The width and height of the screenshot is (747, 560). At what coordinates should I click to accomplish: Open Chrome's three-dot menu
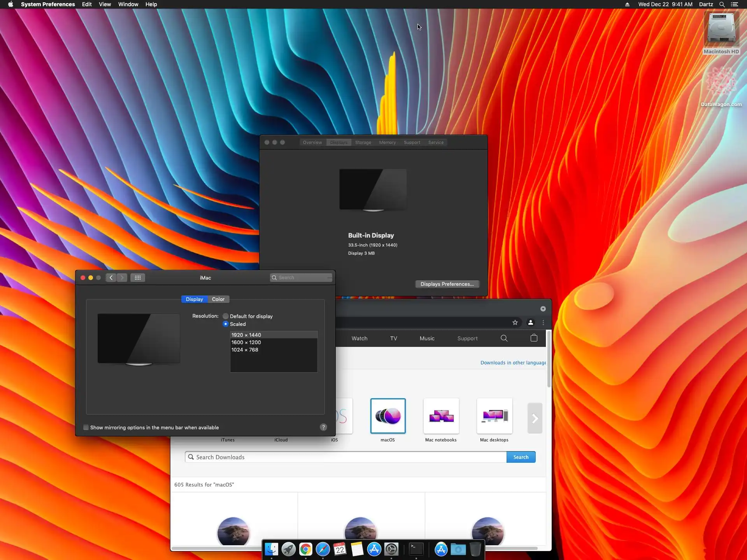(543, 322)
